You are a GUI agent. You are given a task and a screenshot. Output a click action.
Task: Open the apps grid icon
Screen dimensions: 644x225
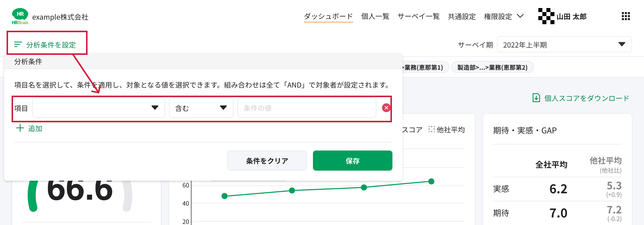(x=626, y=16)
